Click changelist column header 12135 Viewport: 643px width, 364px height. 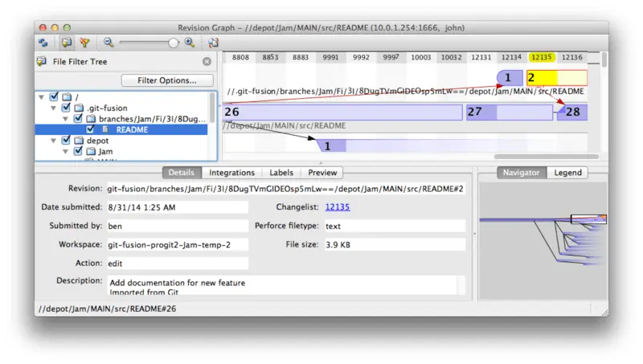tap(541, 57)
